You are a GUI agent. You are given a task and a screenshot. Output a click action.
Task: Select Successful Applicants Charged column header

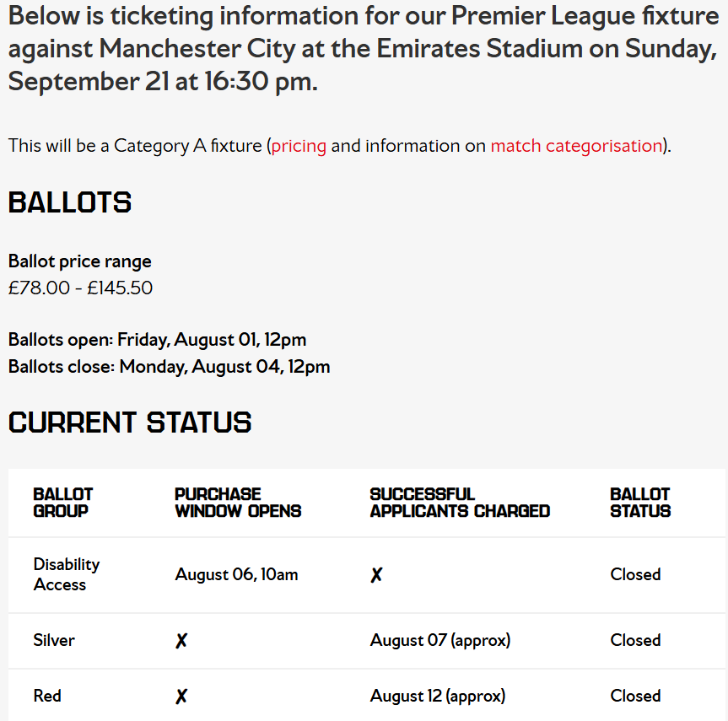tap(460, 503)
